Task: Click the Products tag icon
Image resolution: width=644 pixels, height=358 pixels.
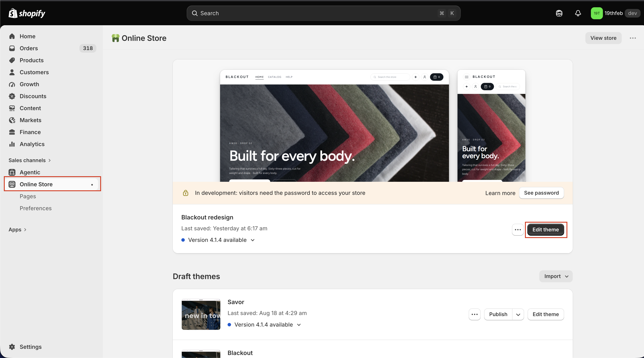Action: (12, 60)
